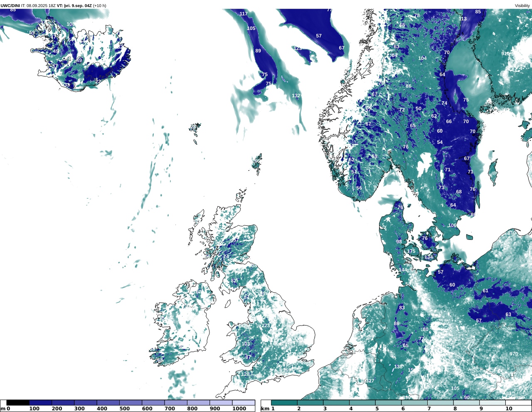Click the 200–300 m legend swatch
Viewport: 532px width, 412px height.
click(63, 402)
